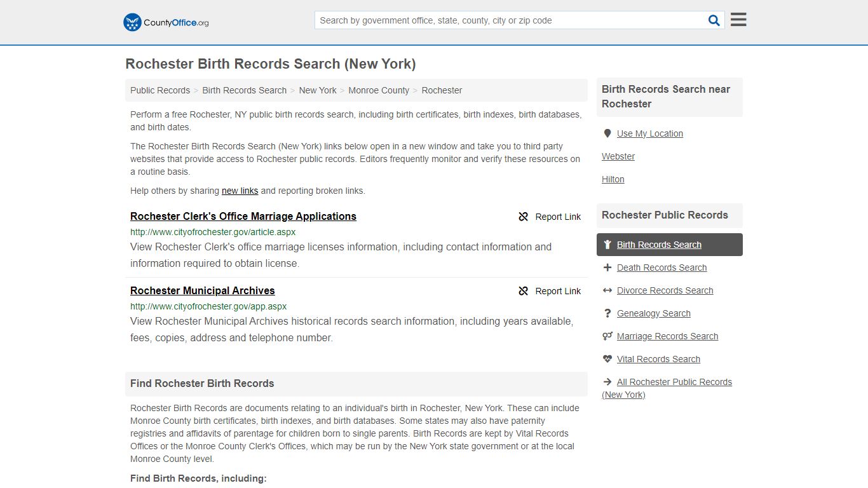
Task: Click the arrows icon next to Divorce Records Search
Action: (607, 290)
